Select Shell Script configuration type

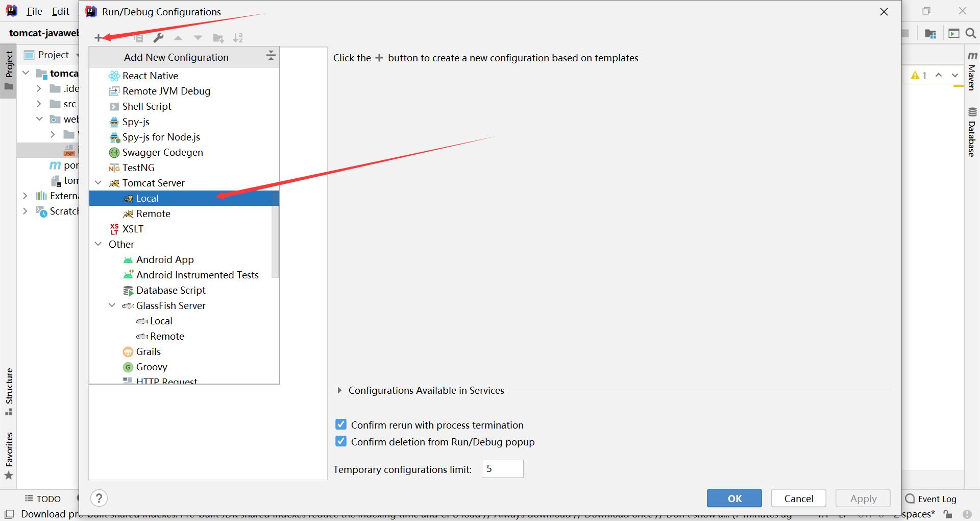[x=184, y=106]
